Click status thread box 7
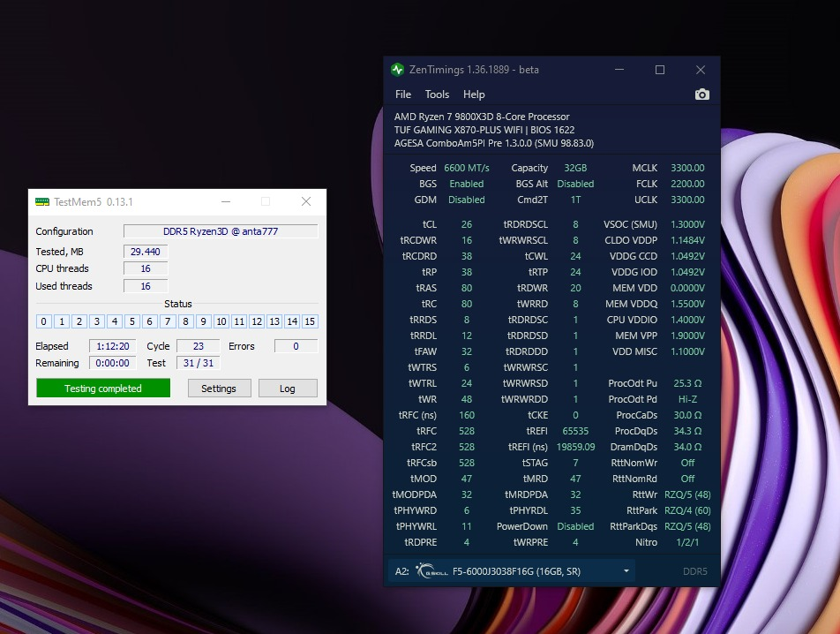 (168, 321)
